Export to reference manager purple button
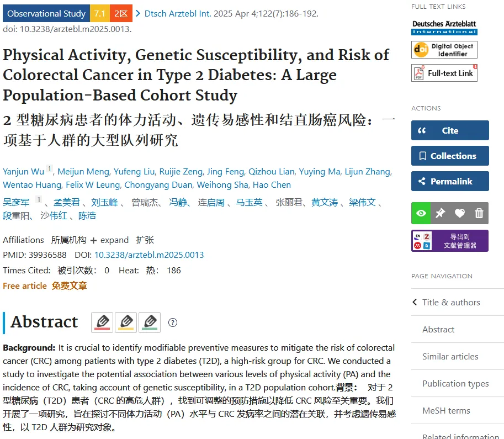Screen dimensions: 504x439 pyautogui.click(x=450, y=241)
